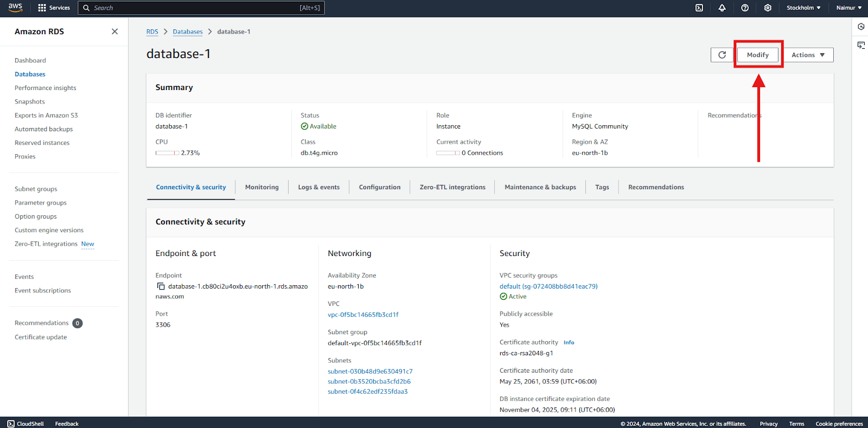This screenshot has width=868, height=428.
Task: Focus the top Search field
Action: (201, 8)
